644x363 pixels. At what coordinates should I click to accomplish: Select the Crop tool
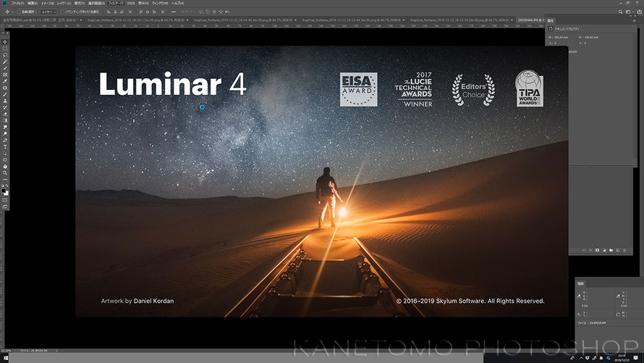[x=5, y=68]
